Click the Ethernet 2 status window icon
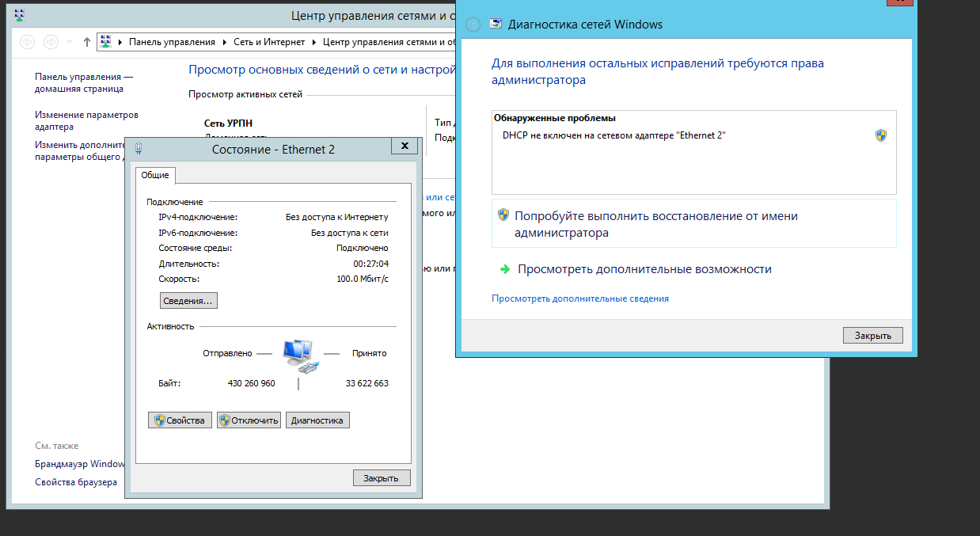Viewport: 980px width, 536px height. point(139,148)
